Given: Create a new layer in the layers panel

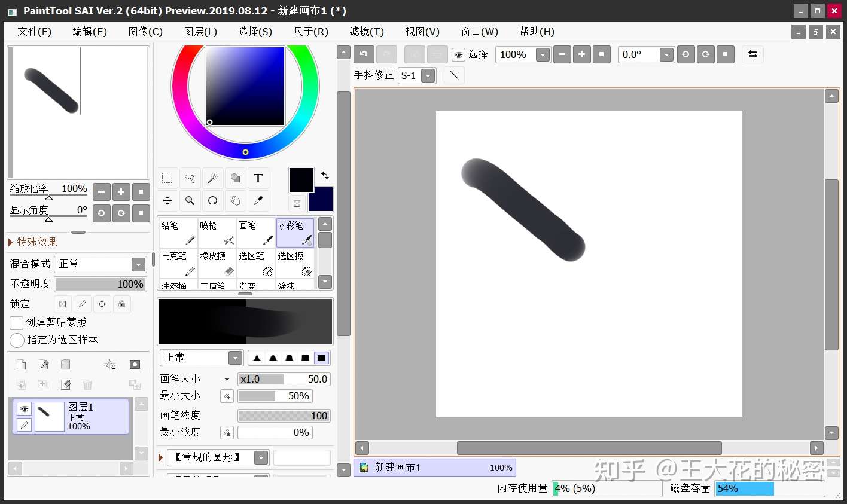Looking at the screenshot, I should [21, 364].
